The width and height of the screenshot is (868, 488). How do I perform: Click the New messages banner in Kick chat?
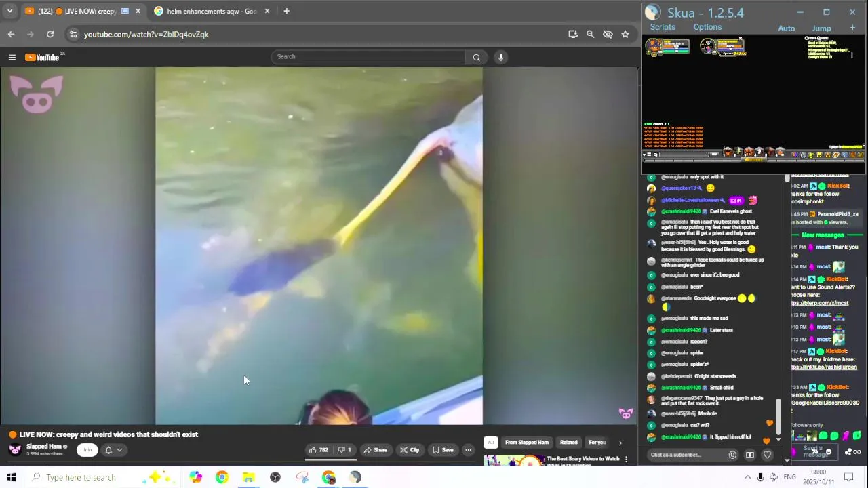(x=823, y=235)
